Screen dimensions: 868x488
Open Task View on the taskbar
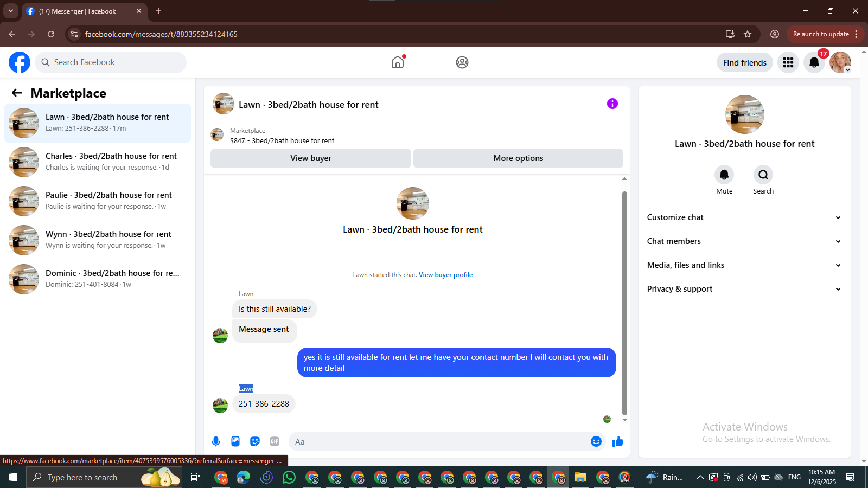pyautogui.click(x=195, y=477)
